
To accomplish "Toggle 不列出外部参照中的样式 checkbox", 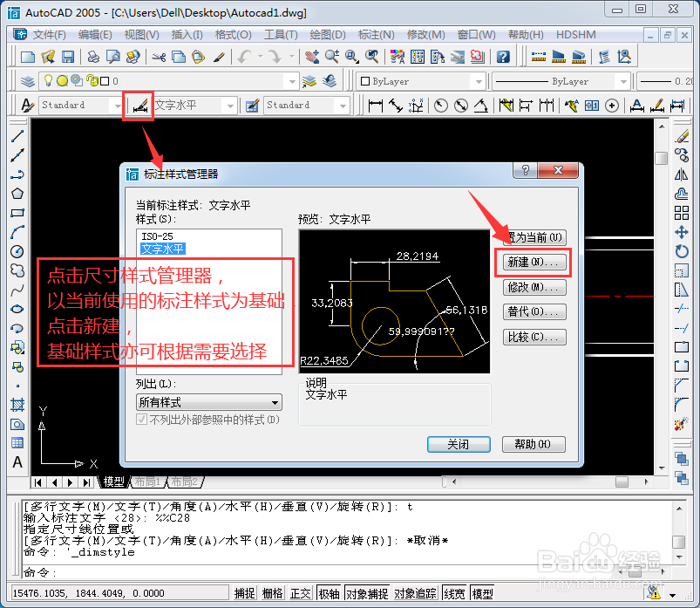I will click(141, 420).
